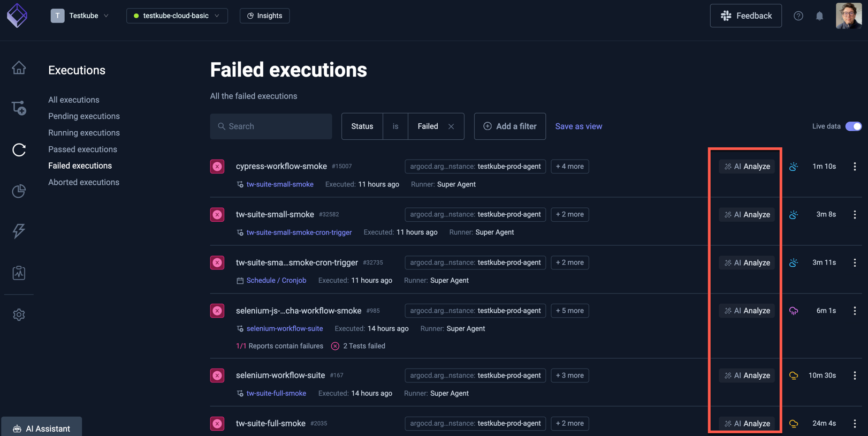Click Save as view link
This screenshot has height=436, width=868.
pyautogui.click(x=578, y=126)
